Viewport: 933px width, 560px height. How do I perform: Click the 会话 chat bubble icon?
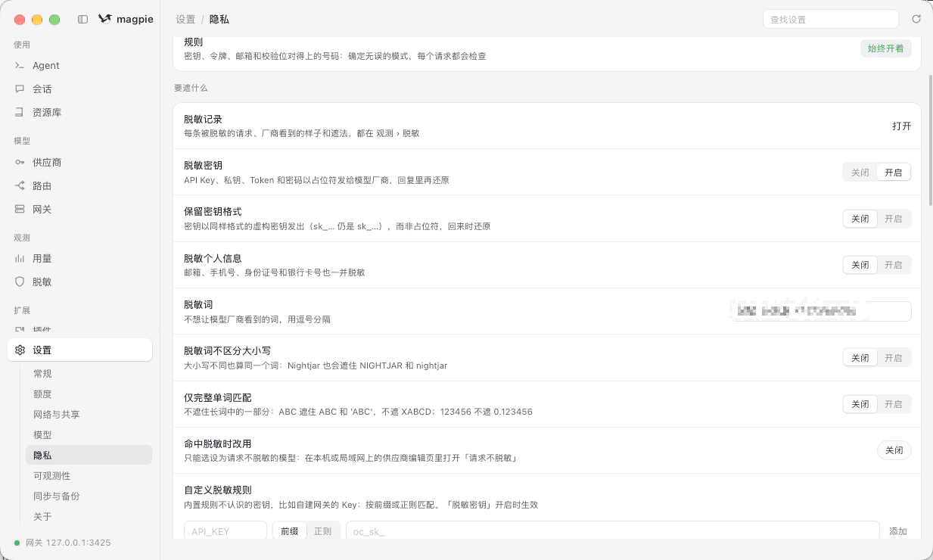pos(20,89)
